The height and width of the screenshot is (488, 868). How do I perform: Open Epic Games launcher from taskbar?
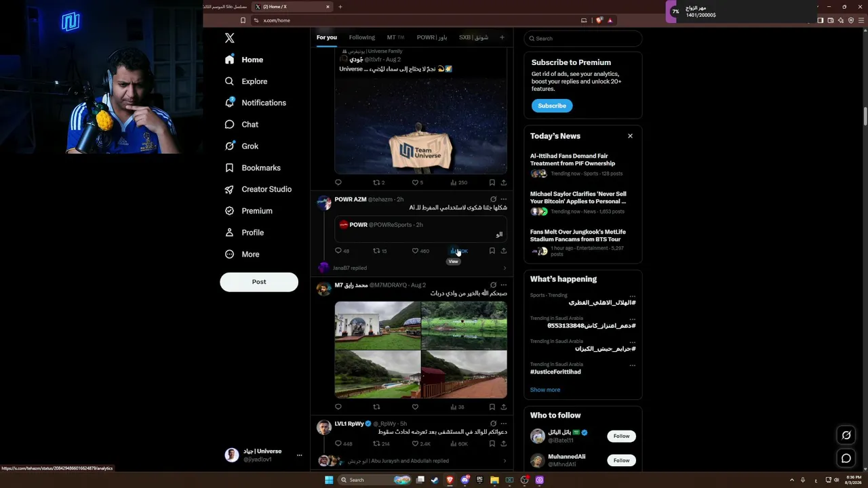click(479, 480)
